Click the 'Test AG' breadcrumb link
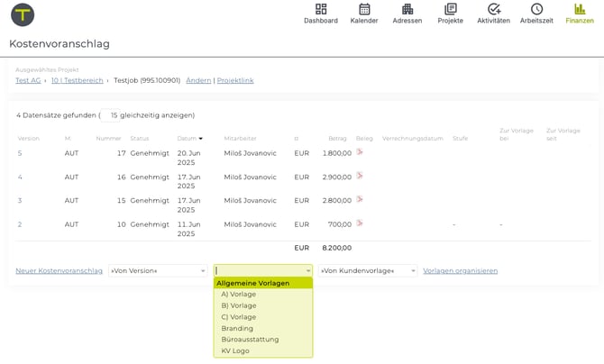This screenshot has width=604, height=364. pyautogui.click(x=28, y=80)
